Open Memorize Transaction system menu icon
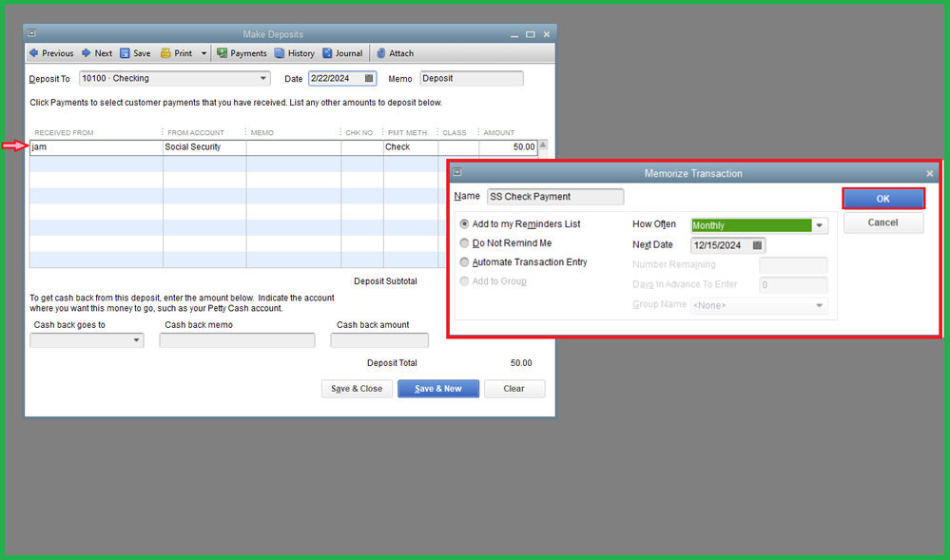 [x=457, y=173]
